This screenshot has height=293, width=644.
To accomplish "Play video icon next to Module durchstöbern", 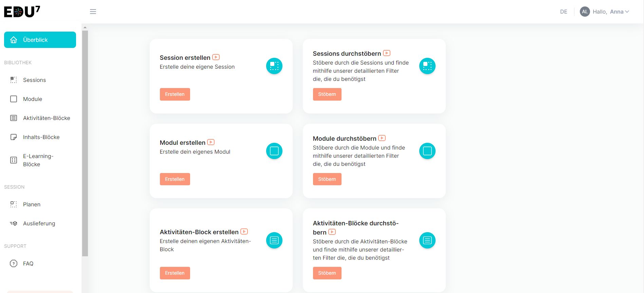I will [382, 138].
